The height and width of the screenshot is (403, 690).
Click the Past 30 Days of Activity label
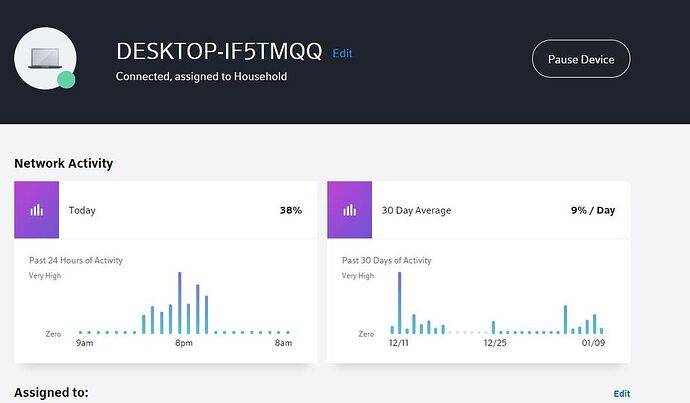tap(386, 260)
